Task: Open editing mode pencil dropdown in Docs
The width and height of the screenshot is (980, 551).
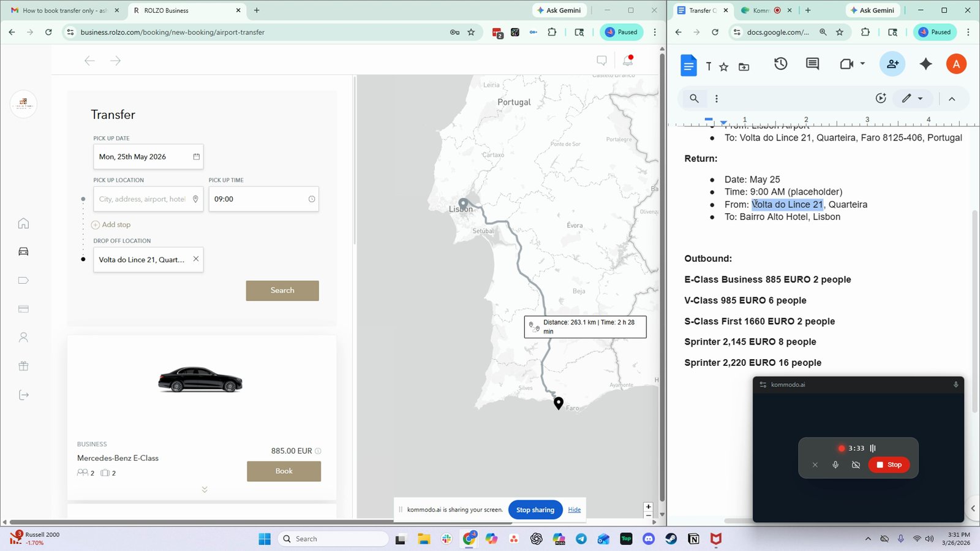Action: 912,99
